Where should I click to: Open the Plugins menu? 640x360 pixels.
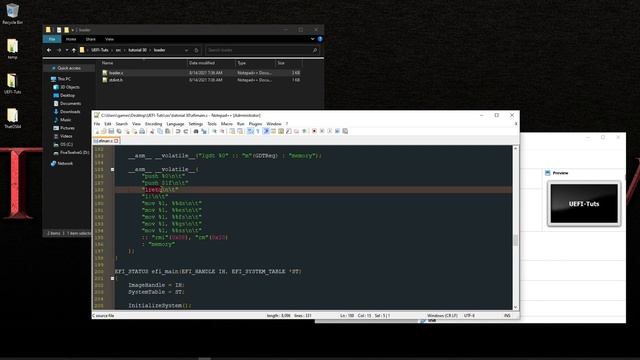(256, 124)
